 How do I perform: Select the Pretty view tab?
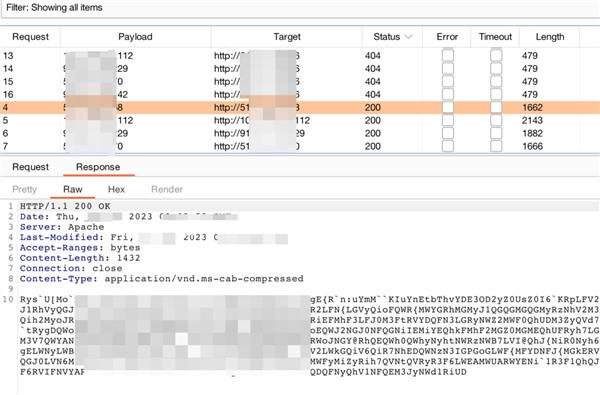point(24,189)
